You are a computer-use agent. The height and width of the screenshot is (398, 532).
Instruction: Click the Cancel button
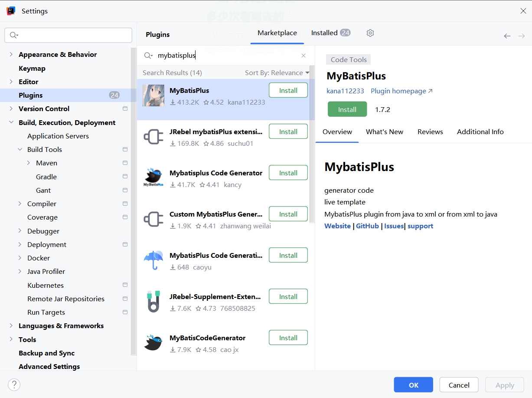point(459,385)
